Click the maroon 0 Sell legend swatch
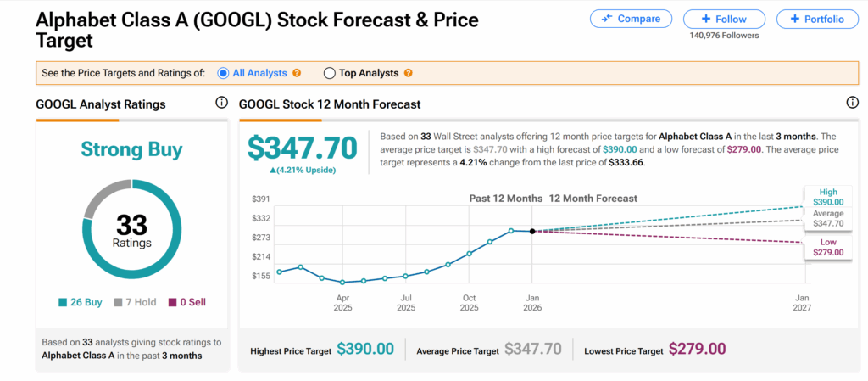The image size is (868, 381). pyautogui.click(x=173, y=303)
